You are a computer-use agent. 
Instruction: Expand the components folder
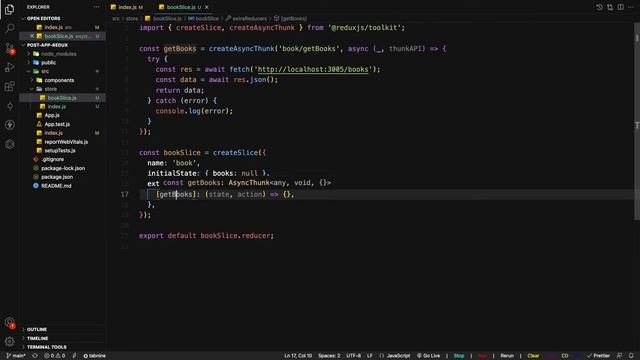(59, 80)
